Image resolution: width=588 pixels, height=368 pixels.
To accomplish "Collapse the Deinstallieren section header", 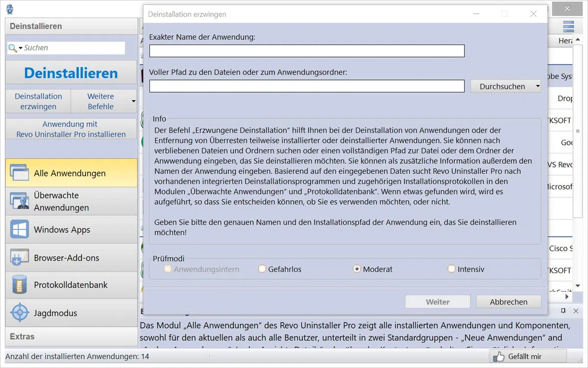I will point(72,26).
